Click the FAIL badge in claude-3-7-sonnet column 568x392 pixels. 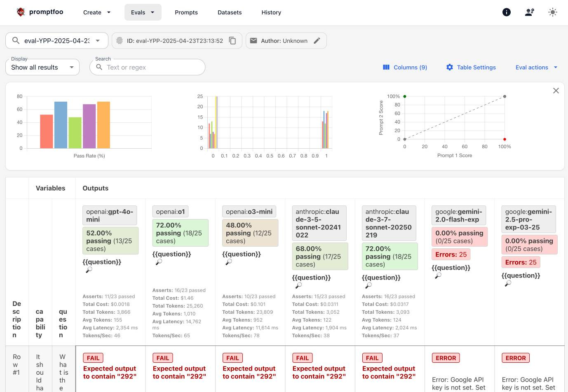(372, 358)
